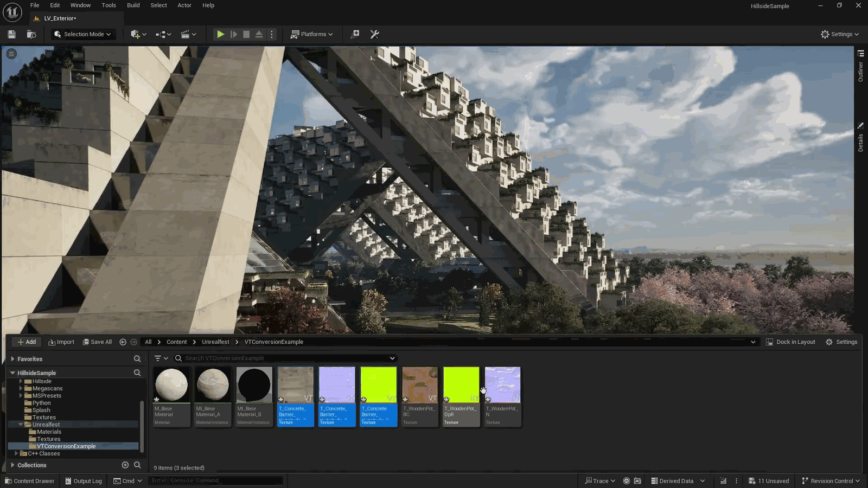Expand the Collections section
868x488 pixels.
(12, 465)
